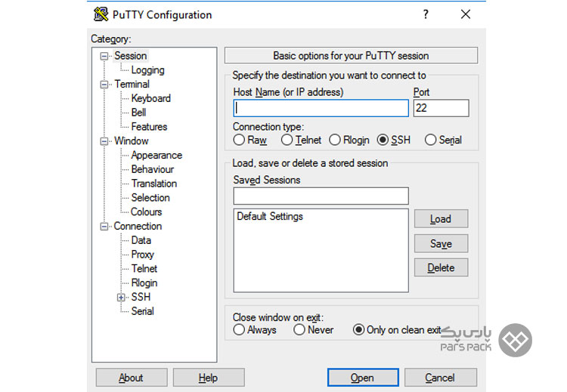The height and width of the screenshot is (392, 567).
Task: Open Telnet settings in category tree
Action: 144,269
